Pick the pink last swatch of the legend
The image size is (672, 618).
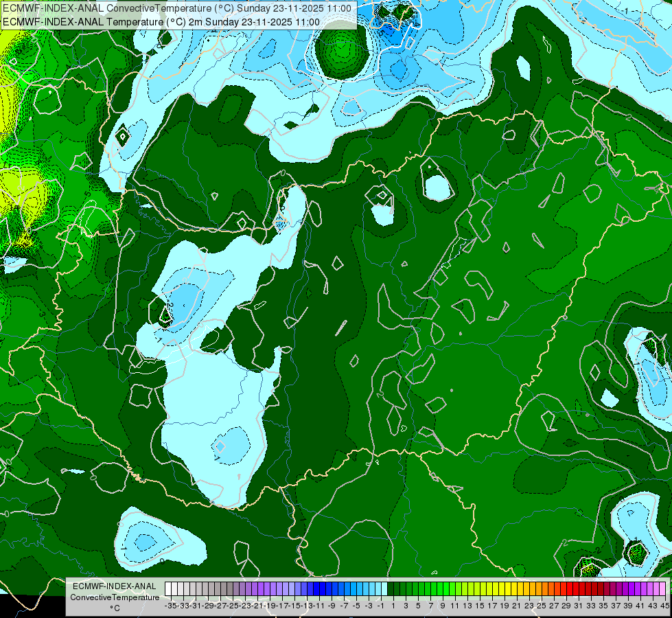662,589
